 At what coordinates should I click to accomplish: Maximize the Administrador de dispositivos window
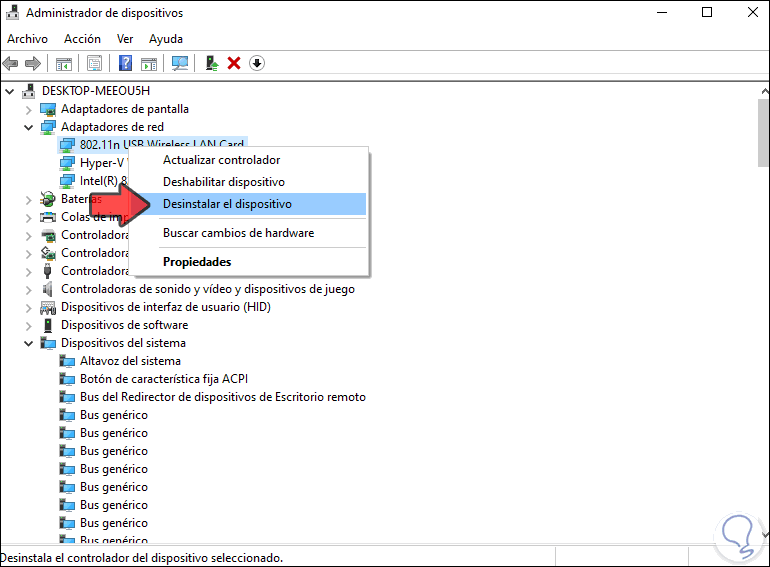[x=707, y=12]
